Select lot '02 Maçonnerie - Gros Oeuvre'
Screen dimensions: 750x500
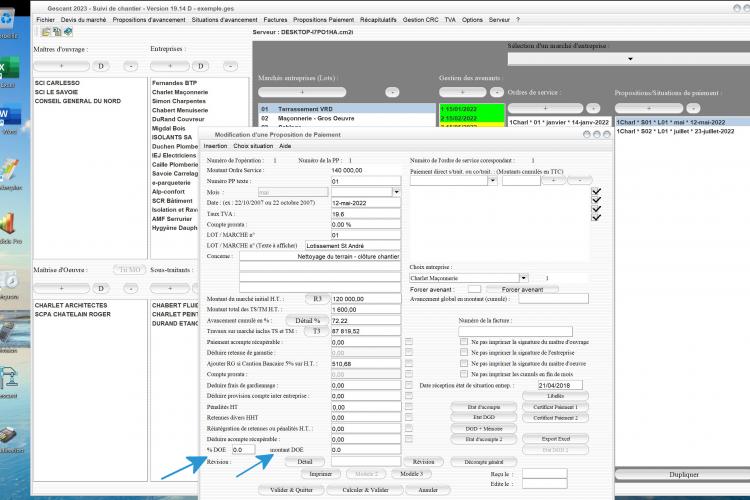pyautogui.click(x=347, y=118)
